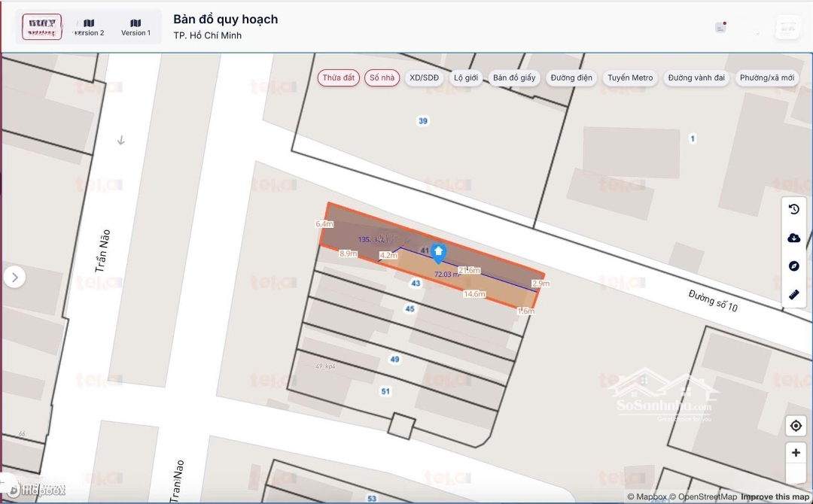Screen dimensions: 813x504
Task: Click the Improve this map link
Action: click(x=775, y=496)
